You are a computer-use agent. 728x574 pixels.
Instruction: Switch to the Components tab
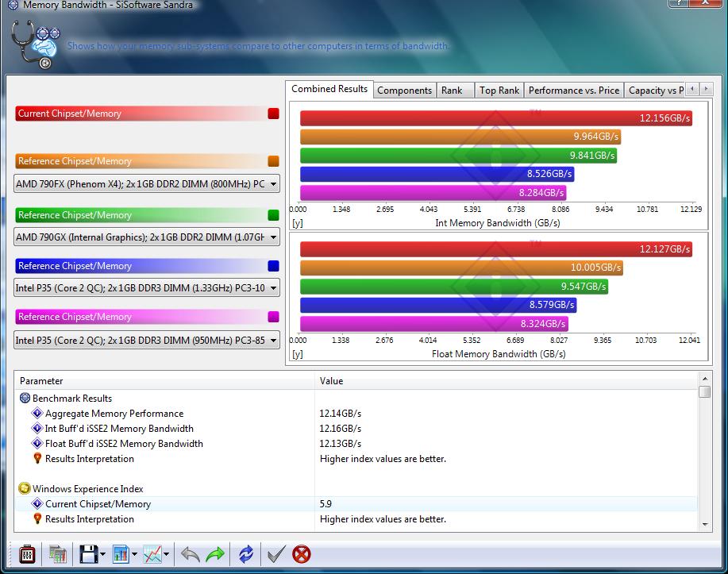click(x=404, y=90)
